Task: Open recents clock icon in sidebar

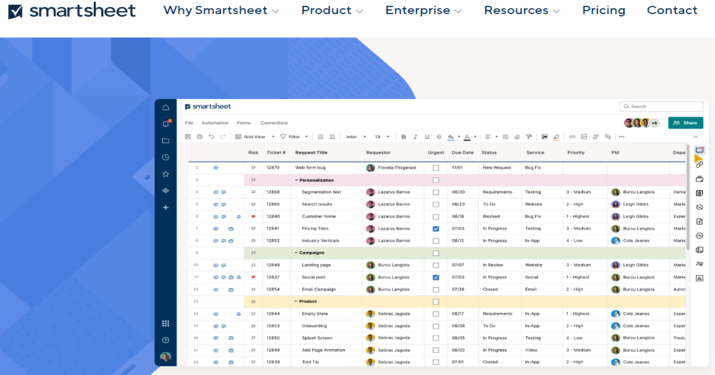Action: click(166, 157)
